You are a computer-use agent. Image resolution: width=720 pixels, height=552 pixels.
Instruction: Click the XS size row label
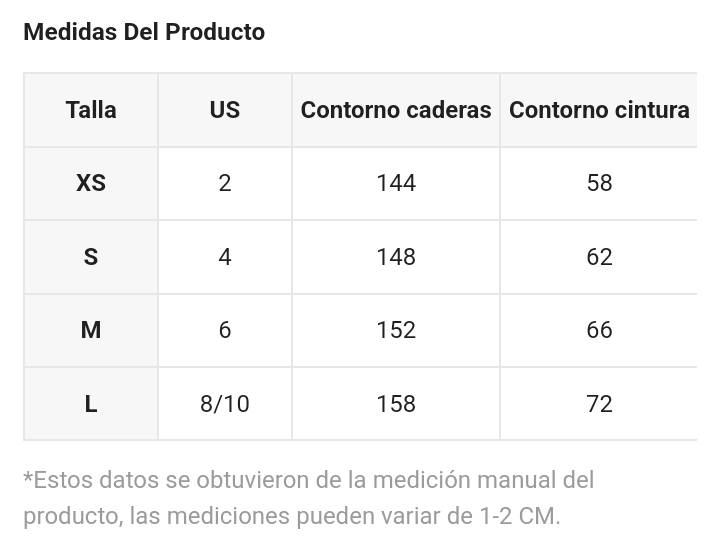pyautogui.click(x=91, y=183)
